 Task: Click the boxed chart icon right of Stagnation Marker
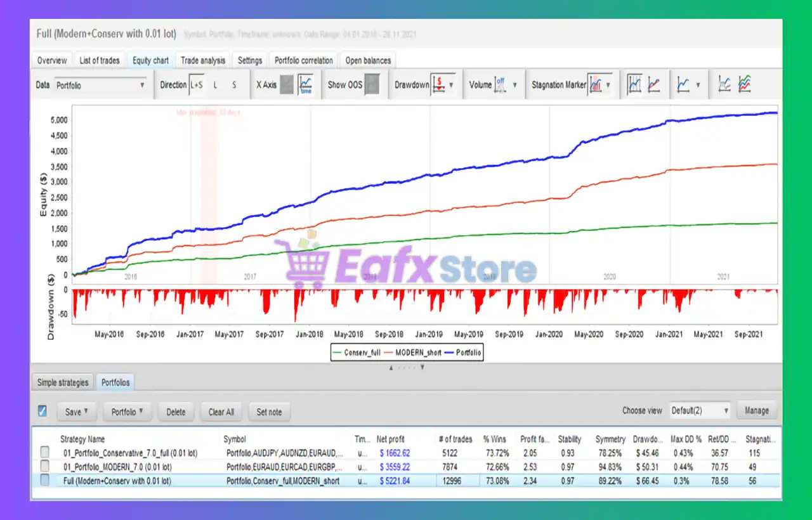(x=634, y=84)
